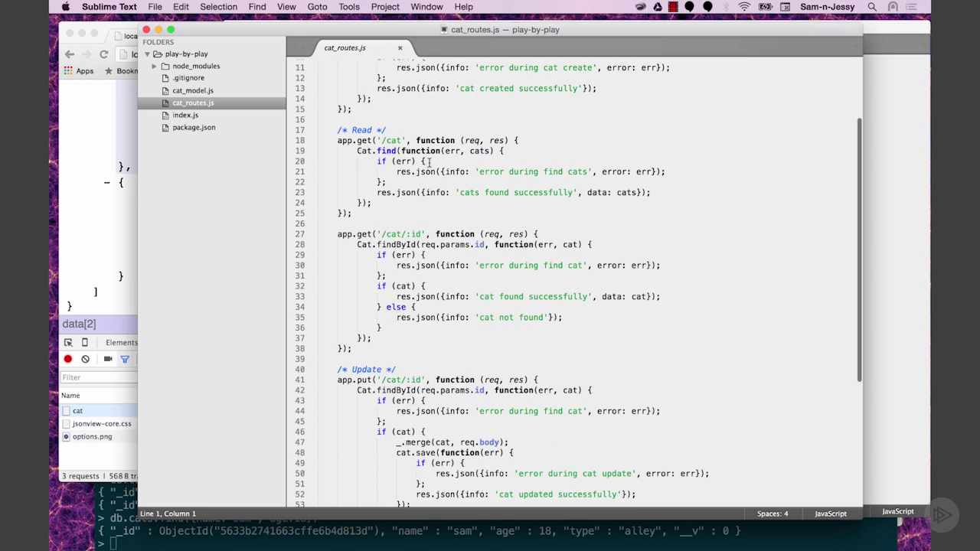Click the play-by-play open folder icon

pos(158,54)
